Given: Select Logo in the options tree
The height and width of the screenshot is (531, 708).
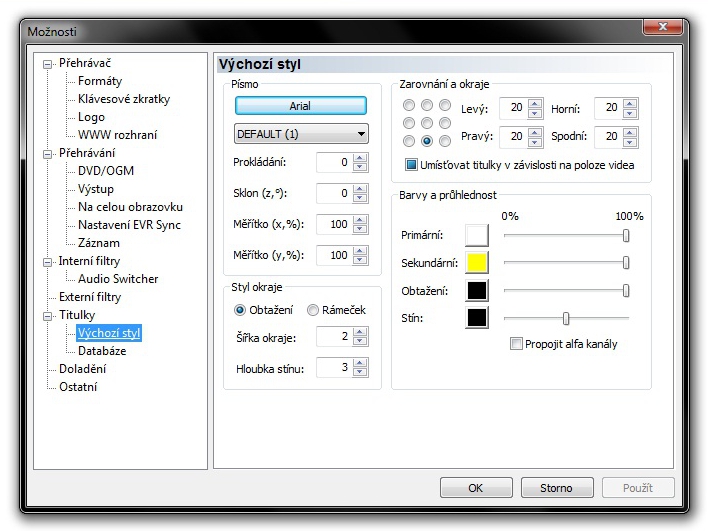Looking at the screenshot, I should 91,117.
